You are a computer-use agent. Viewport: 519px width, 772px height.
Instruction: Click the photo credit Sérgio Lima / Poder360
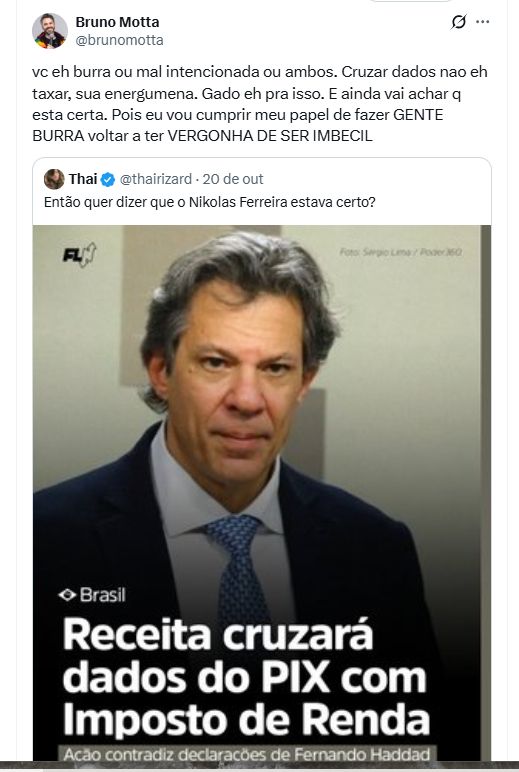400,252
